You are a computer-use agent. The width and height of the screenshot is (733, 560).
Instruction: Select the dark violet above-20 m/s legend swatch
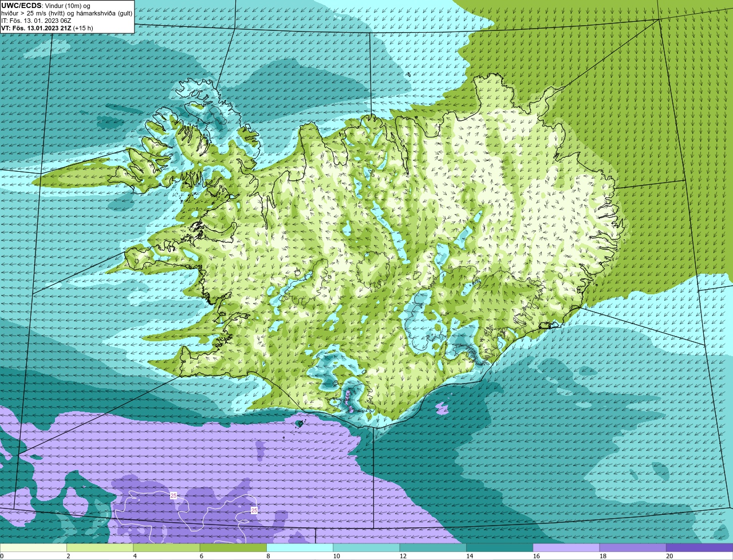699,547
